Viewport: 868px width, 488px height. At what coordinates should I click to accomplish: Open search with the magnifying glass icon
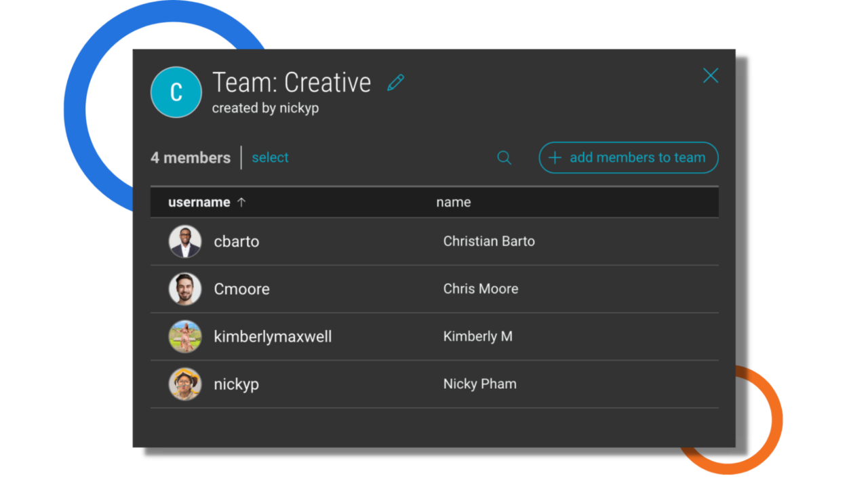[x=504, y=157]
